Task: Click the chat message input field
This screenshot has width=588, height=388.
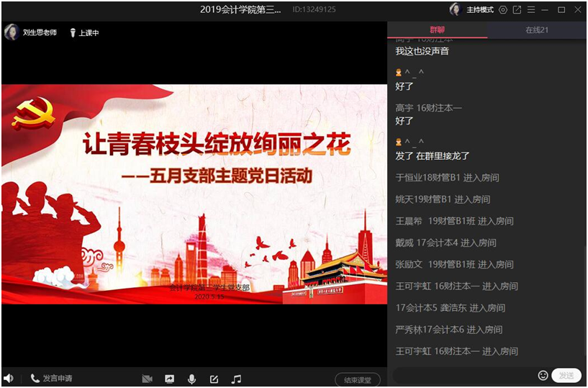Action: click(x=464, y=375)
